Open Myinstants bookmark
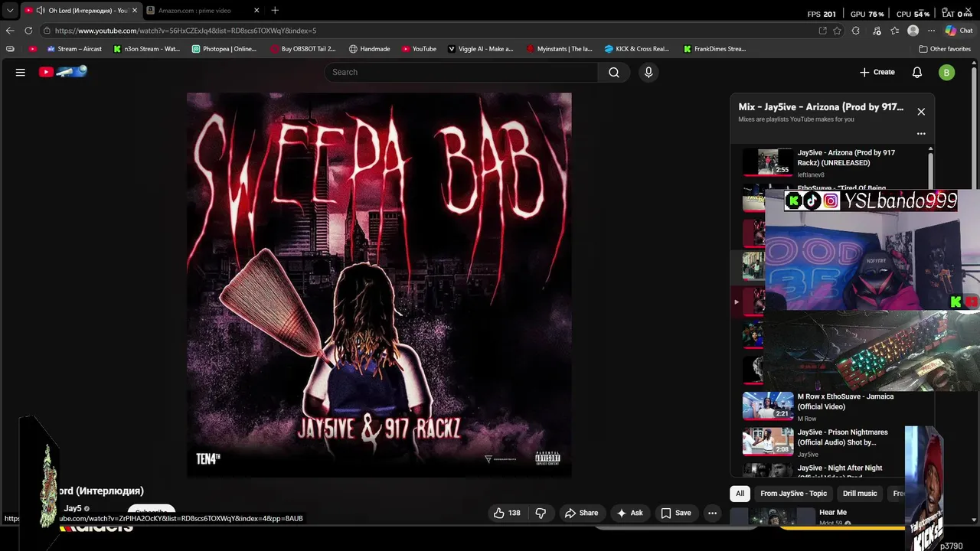 pyautogui.click(x=560, y=49)
